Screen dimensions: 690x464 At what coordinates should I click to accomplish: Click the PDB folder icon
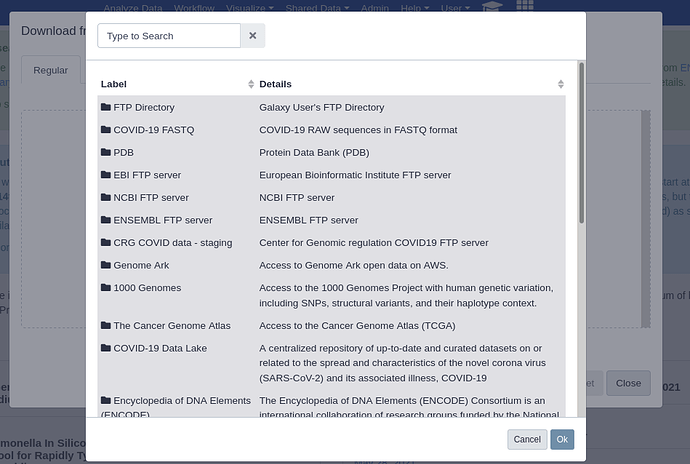(105, 152)
